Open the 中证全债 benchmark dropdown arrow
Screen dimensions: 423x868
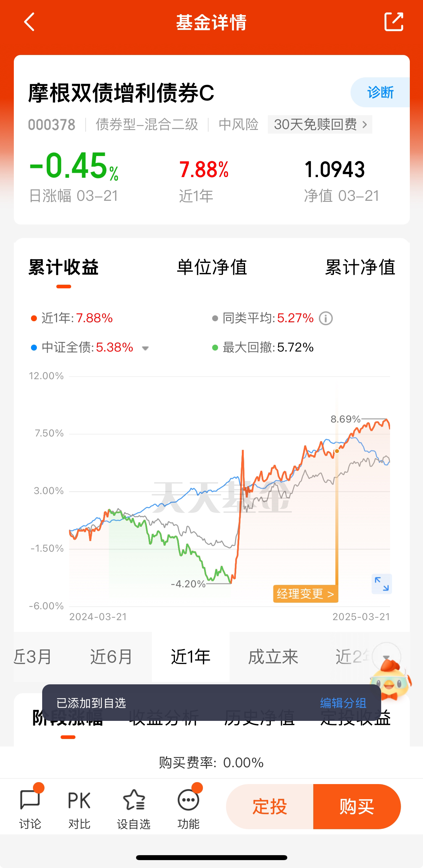tap(145, 348)
